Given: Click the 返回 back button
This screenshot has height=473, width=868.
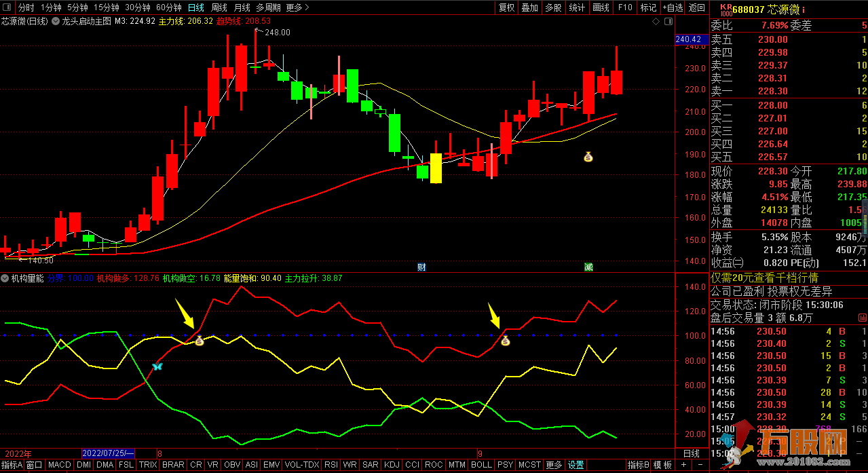Looking at the screenshot, I should coord(697,7).
